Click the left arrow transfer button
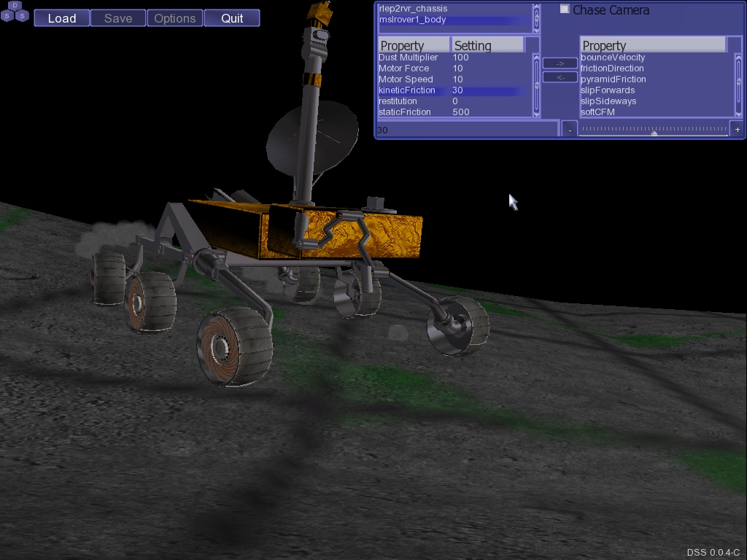747x560 pixels. 560,77
